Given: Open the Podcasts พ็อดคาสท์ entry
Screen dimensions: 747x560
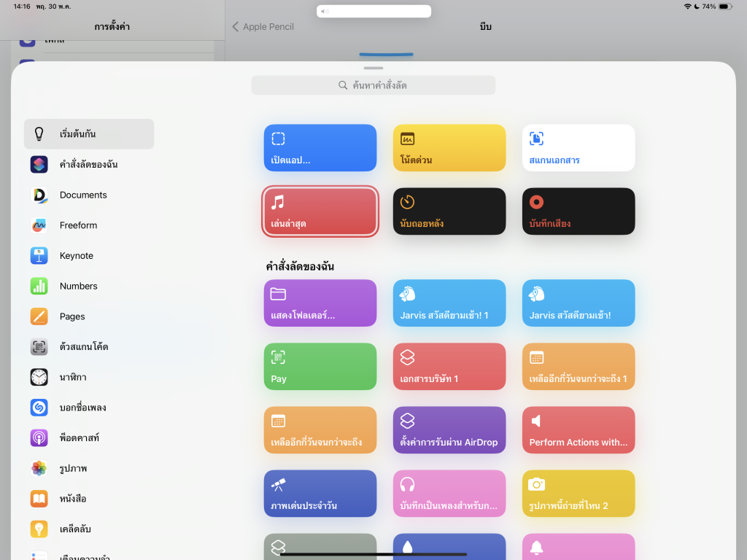Looking at the screenshot, I should [79, 438].
